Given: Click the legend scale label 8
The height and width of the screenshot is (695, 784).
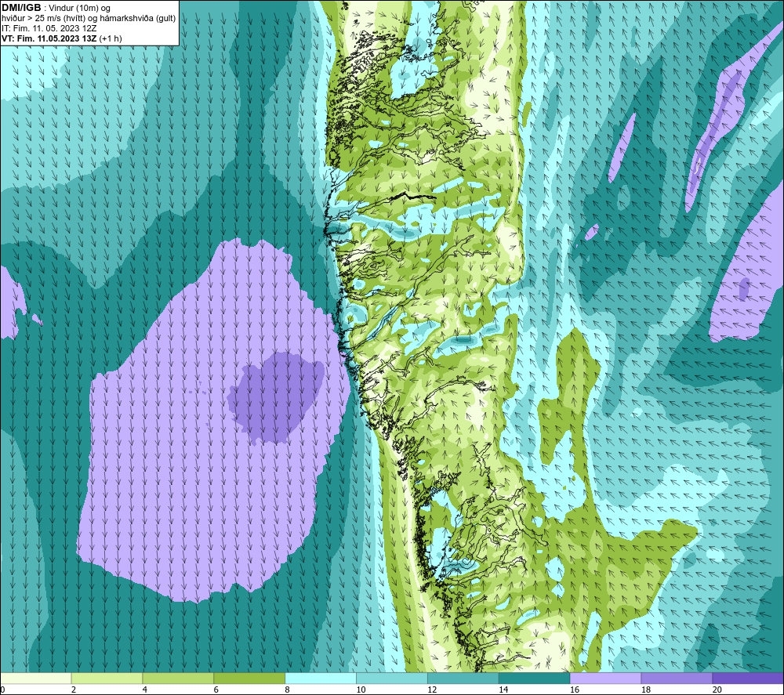Looking at the screenshot, I should pos(287,690).
